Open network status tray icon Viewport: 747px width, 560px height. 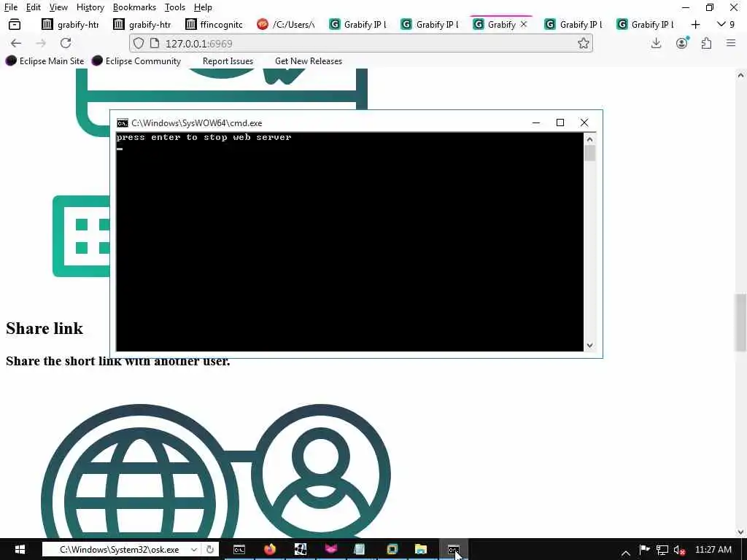pos(662,550)
